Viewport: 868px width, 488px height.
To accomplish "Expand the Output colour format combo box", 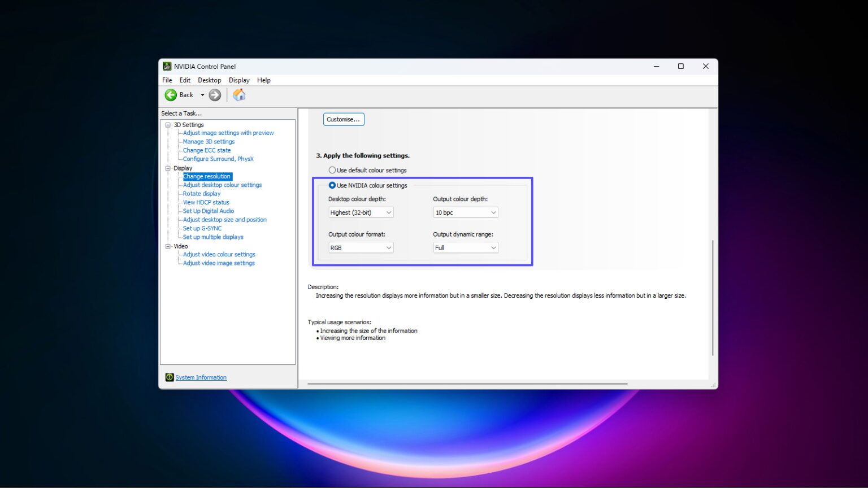I will point(361,247).
